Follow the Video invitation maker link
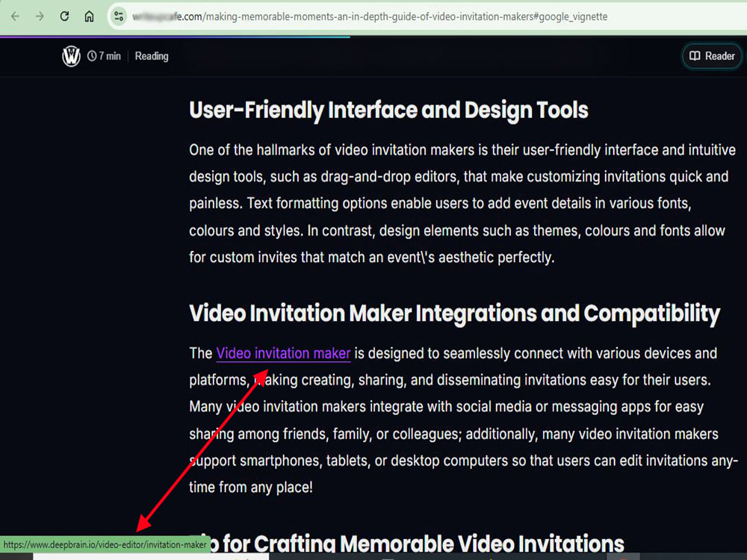Image resolution: width=747 pixels, height=560 pixels. click(283, 353)
